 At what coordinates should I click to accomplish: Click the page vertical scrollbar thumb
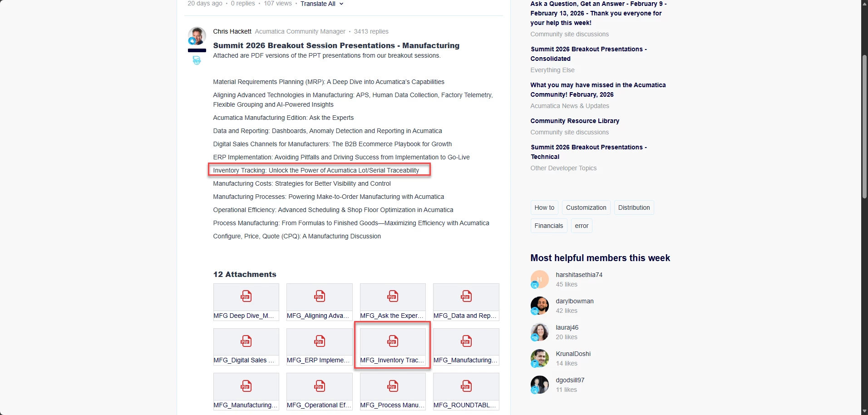864,127
